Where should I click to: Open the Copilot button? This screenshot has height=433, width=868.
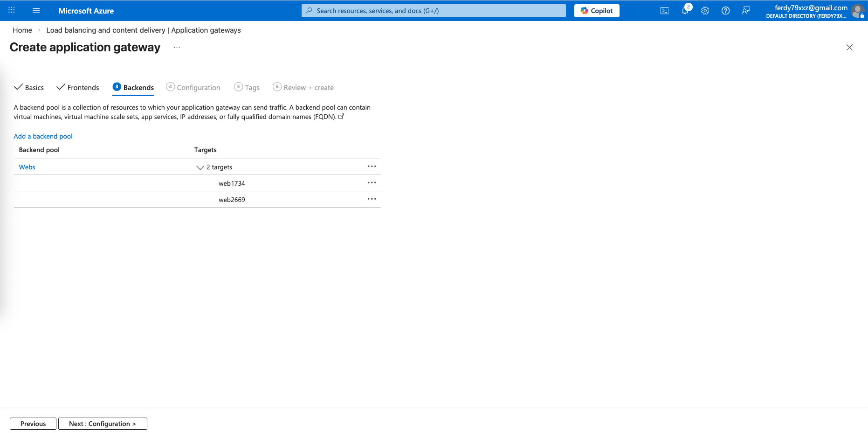tap(597, 11)
